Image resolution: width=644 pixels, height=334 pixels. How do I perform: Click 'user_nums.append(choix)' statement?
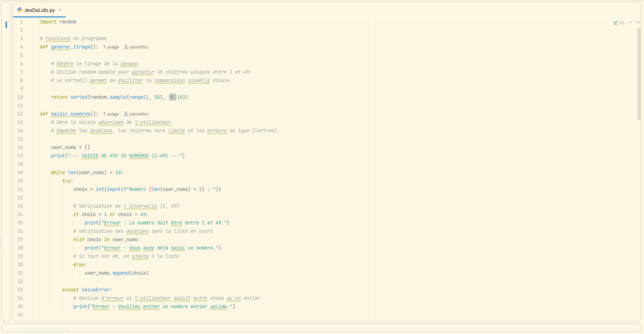click(x=117, y=273)
